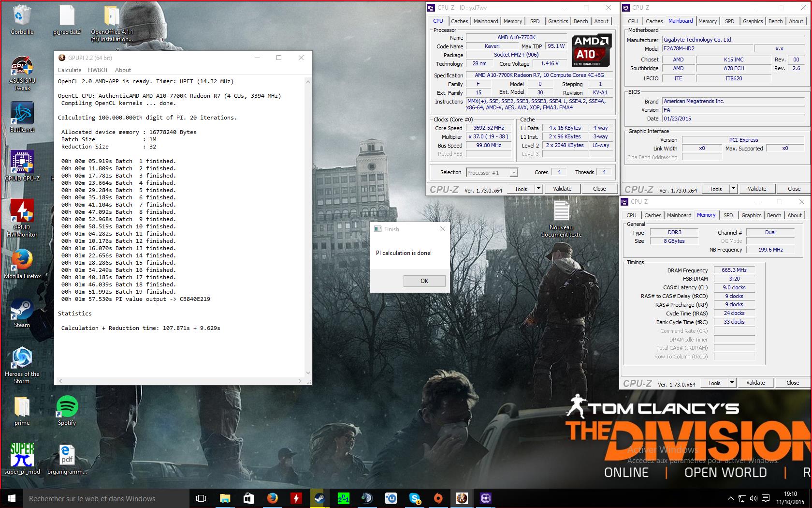Screen dimensions: 812x508
Task: Expand Tools dropdown arrow in Memory window
Action: [x=732, y=383]
